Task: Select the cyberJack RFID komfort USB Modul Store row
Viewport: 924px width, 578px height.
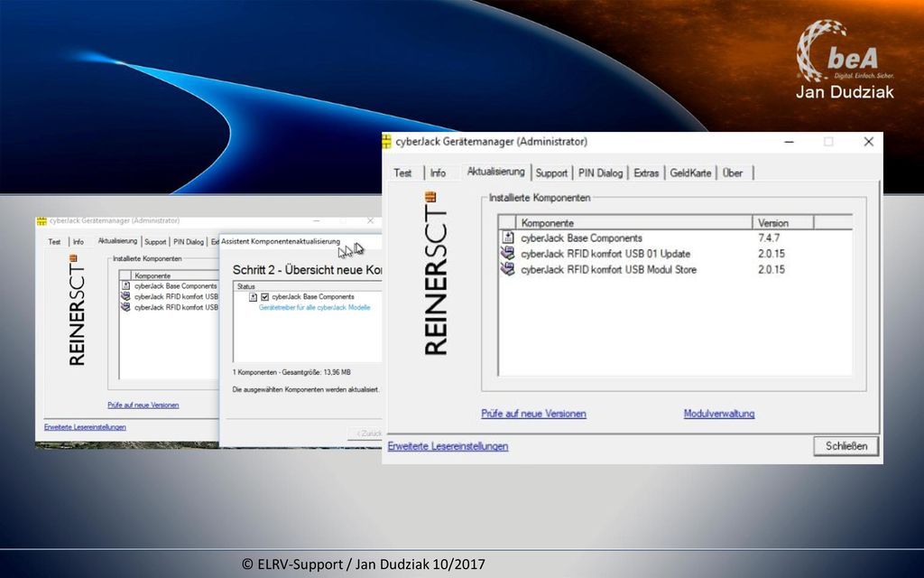Action: [x=675, y=269]
